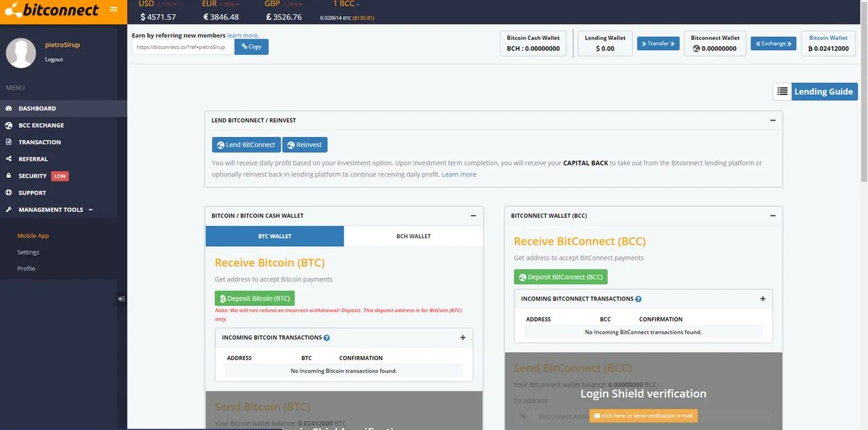Click the Security LOW badge
868x430 pixels.
pos(60,176)
